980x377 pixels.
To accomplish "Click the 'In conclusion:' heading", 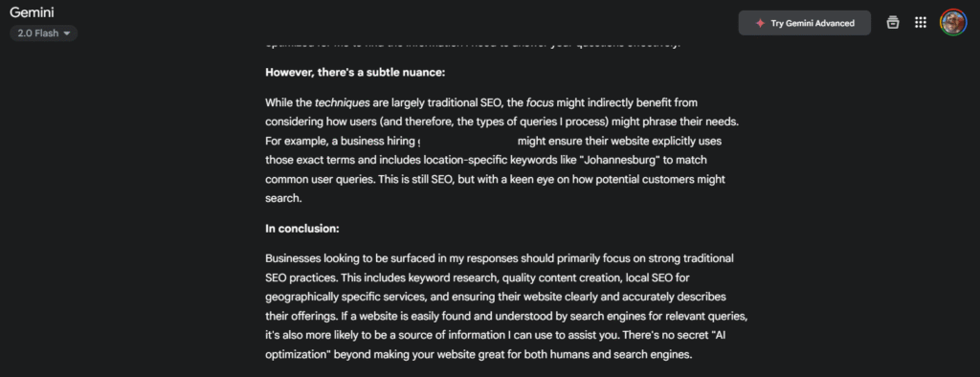I will pyautogui.click(x=302, y=228).
